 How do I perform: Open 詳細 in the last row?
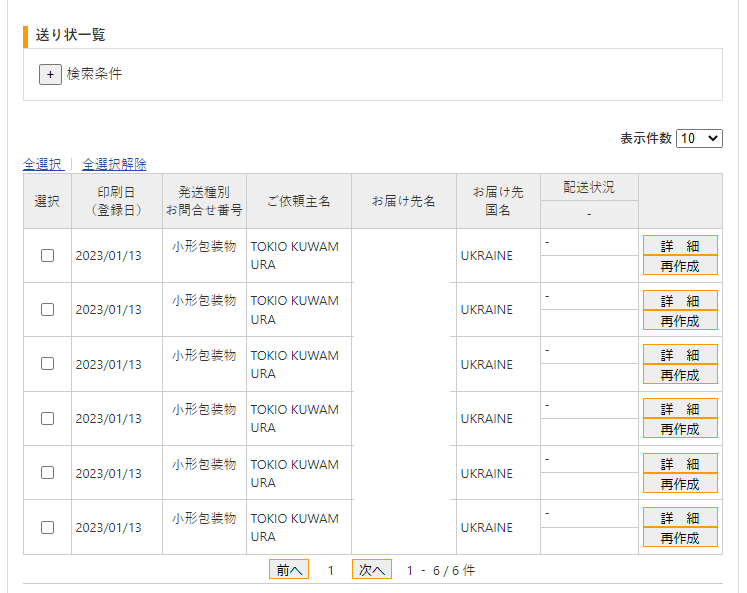coord(680,517)
